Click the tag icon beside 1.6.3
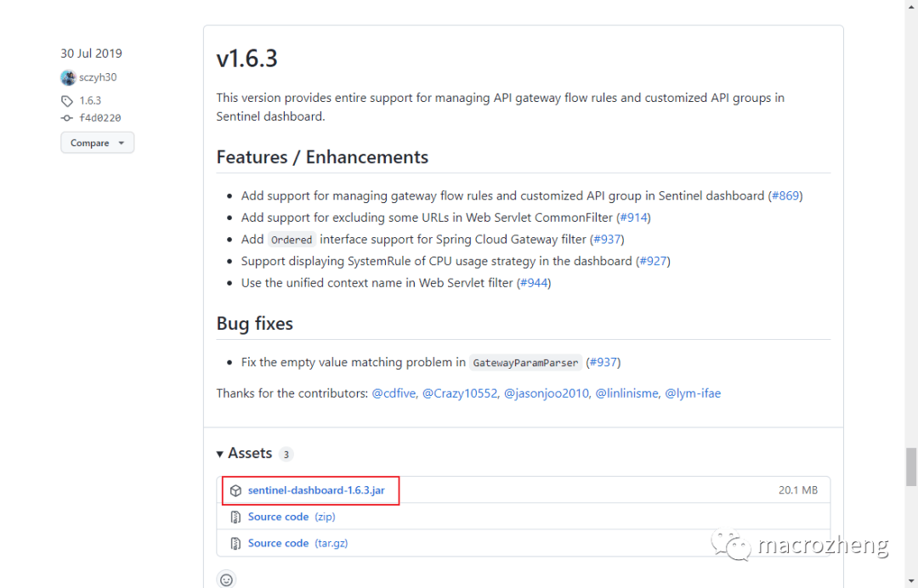Image resolution: width=918 pixels, height=588 pixels. click(67, 101)
